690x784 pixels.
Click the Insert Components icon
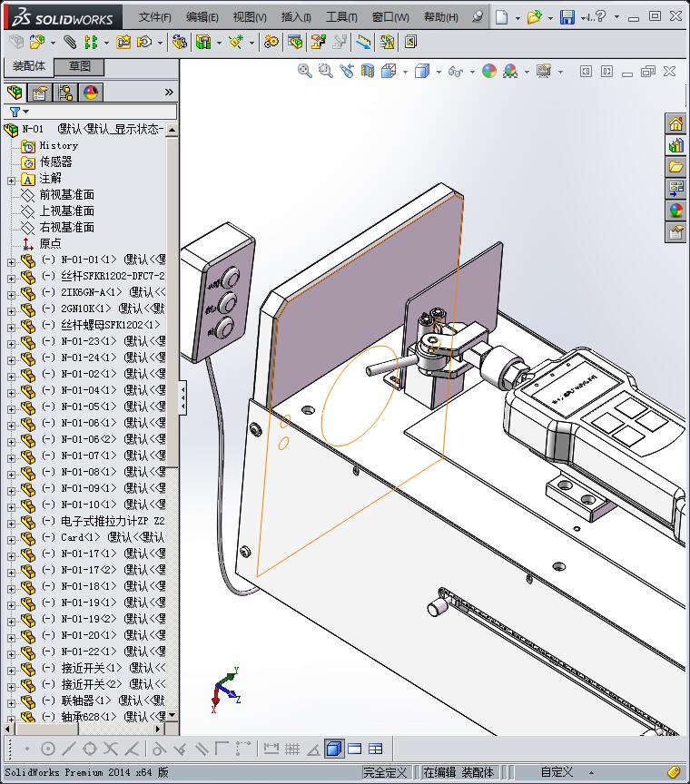(37, 42)
